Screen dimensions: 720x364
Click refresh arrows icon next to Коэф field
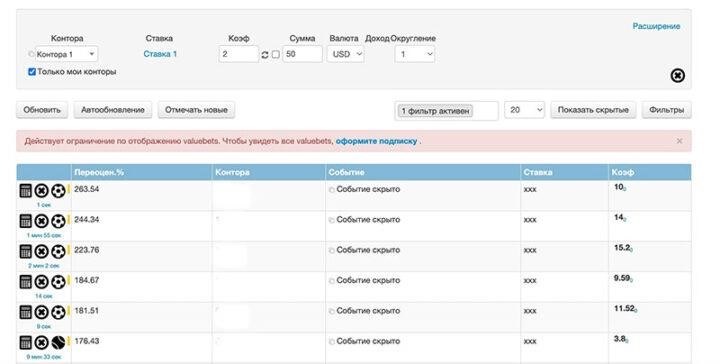[265, 55]
